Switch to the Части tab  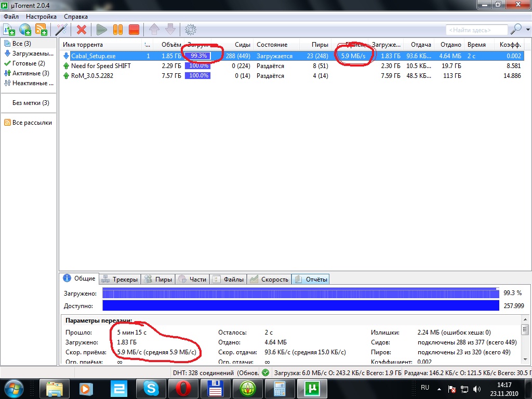192,279
